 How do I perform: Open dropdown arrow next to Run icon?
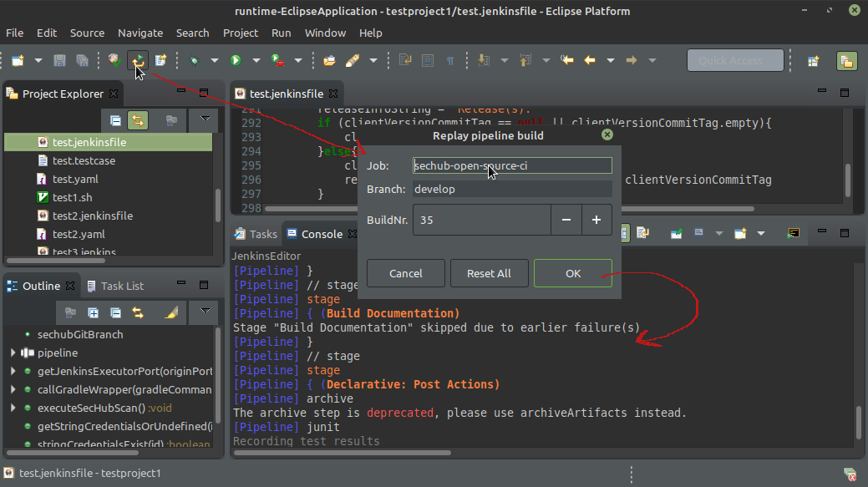(x=256, y=60)
